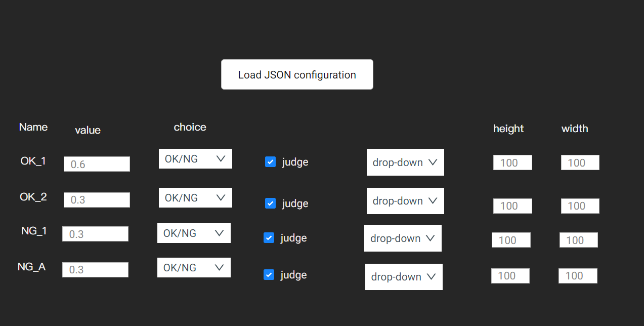The image size is (644, 326).
Task: Expand the drop-down selector on NG_A row
Action: click(404, 276)
